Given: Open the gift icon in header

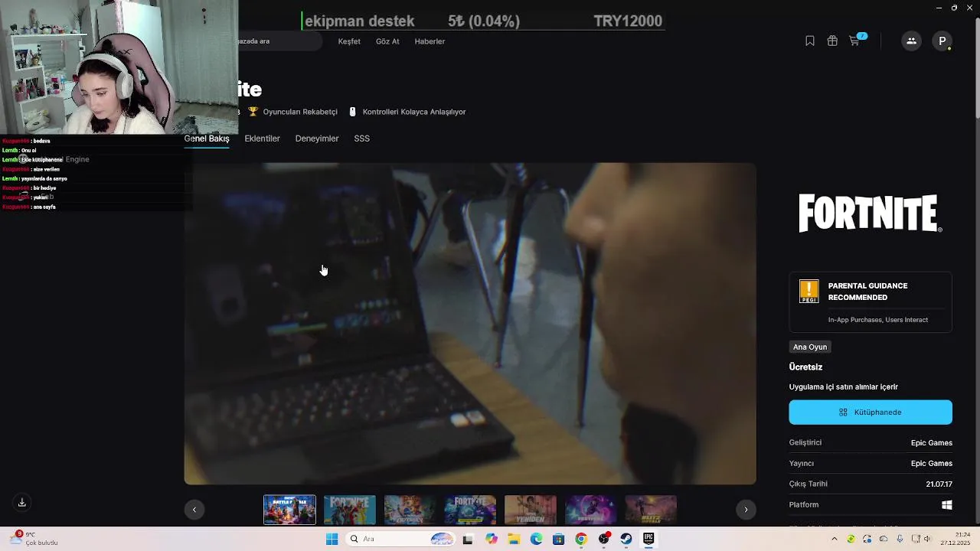Looking at the screenshot, I should pos(832,41).
